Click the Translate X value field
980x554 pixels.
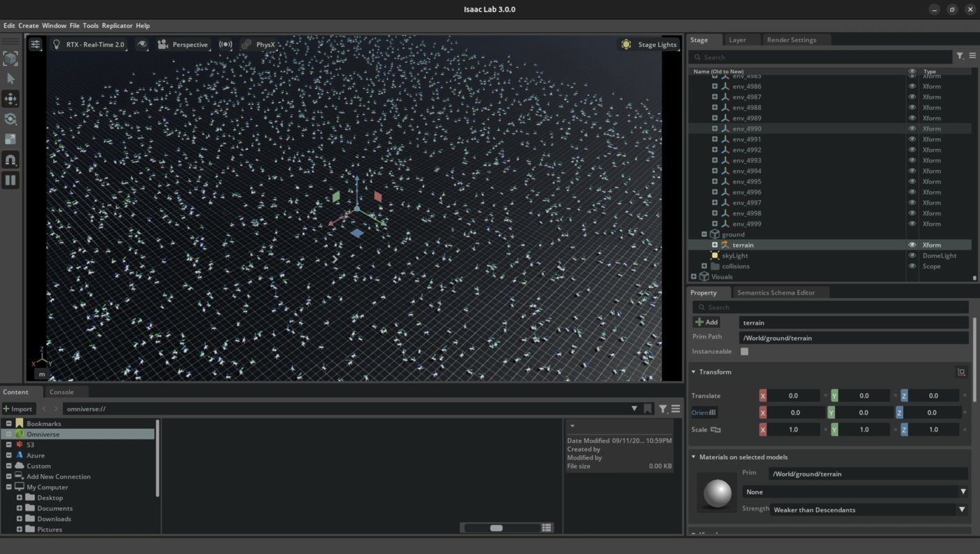pos(793,396)
